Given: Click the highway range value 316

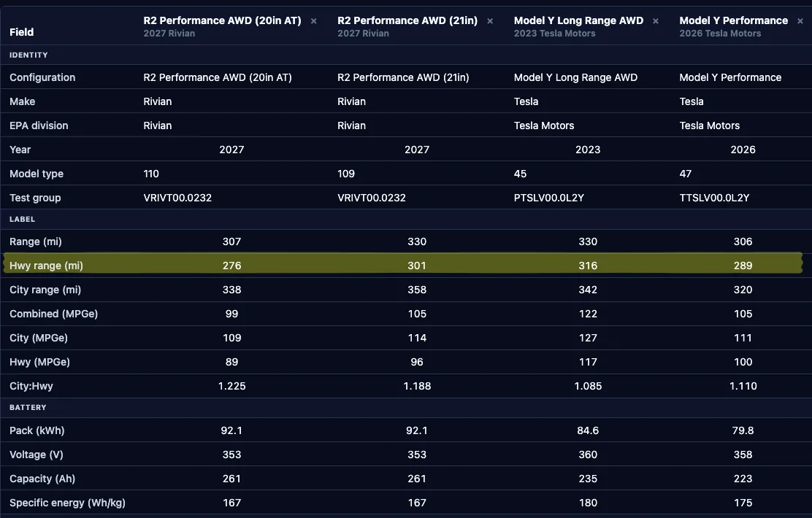Looking at the screenshot, I should pos(588,266).
